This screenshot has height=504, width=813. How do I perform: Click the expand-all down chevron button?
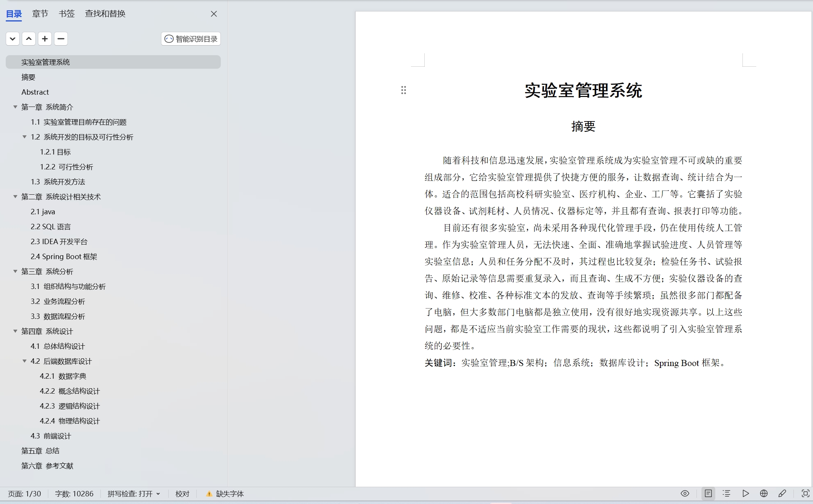[13, 39]
